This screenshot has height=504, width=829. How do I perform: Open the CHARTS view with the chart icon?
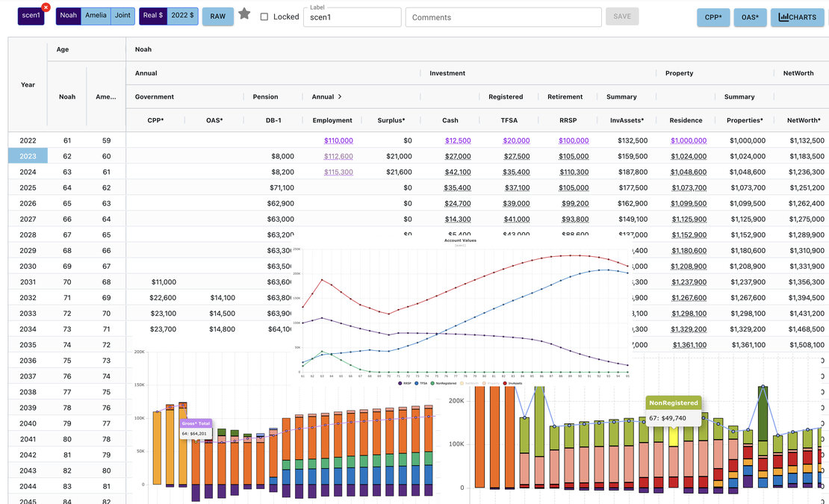[797, 17]
